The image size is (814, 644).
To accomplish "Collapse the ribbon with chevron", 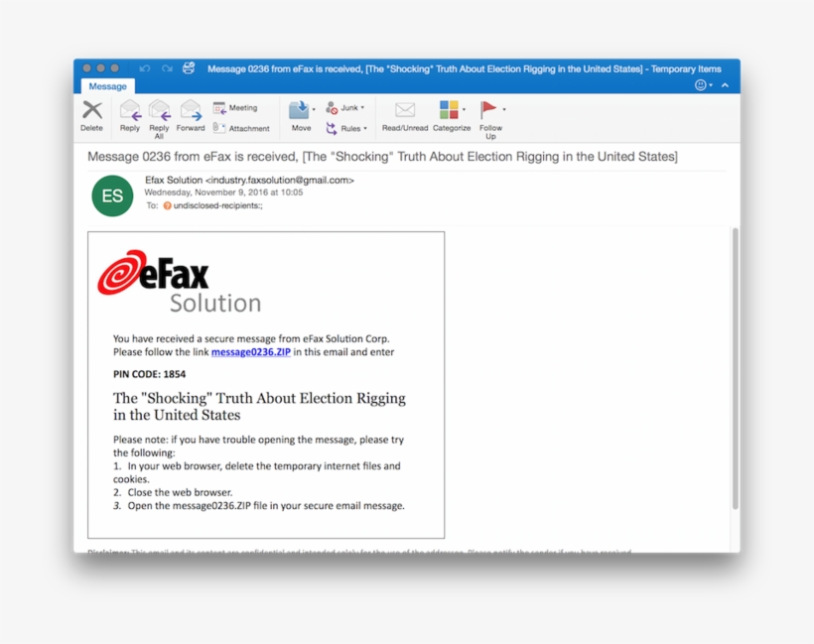I will click(726, 85).
